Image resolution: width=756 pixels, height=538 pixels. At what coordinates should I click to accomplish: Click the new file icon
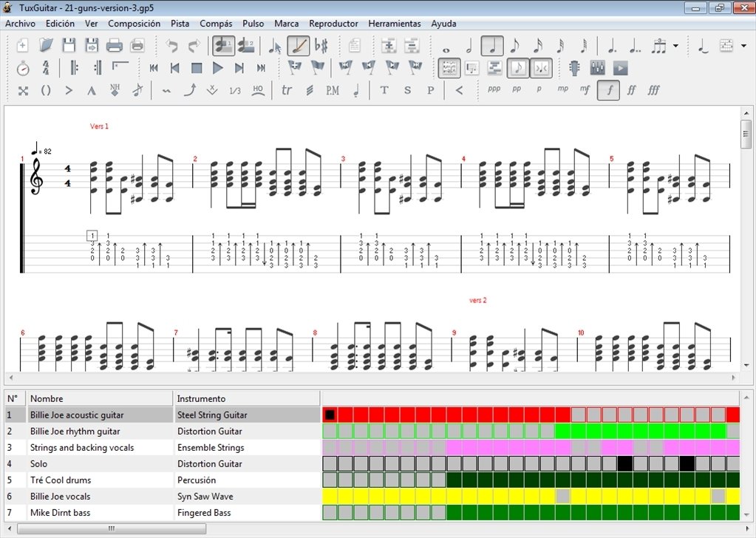[x=22, y=46]
